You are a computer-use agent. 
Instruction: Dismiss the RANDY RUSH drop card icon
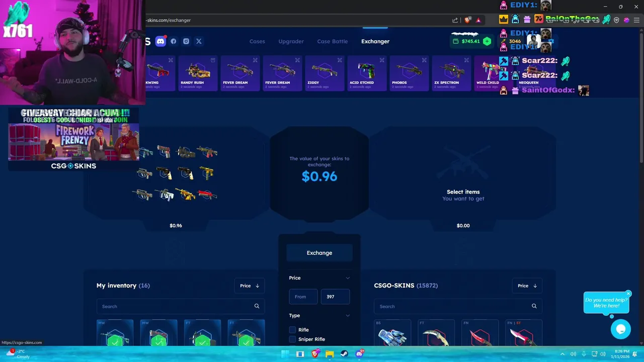point(213,60)
